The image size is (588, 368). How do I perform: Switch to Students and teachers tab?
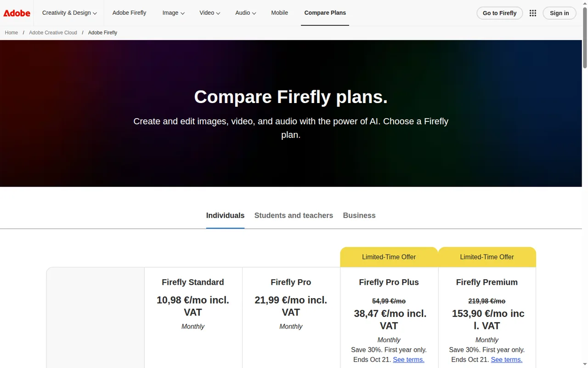pyautogui.click(x=294, y=215)
